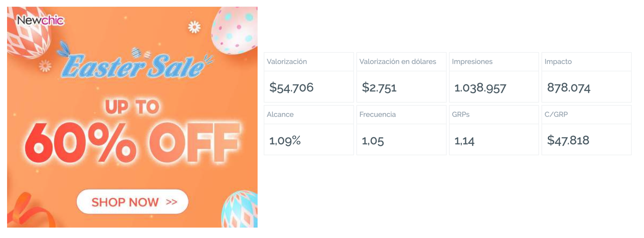Viewport: 644px width, 238px height.
Task: Click the Impresiones value 1.038.957
Action: [480, 88]
